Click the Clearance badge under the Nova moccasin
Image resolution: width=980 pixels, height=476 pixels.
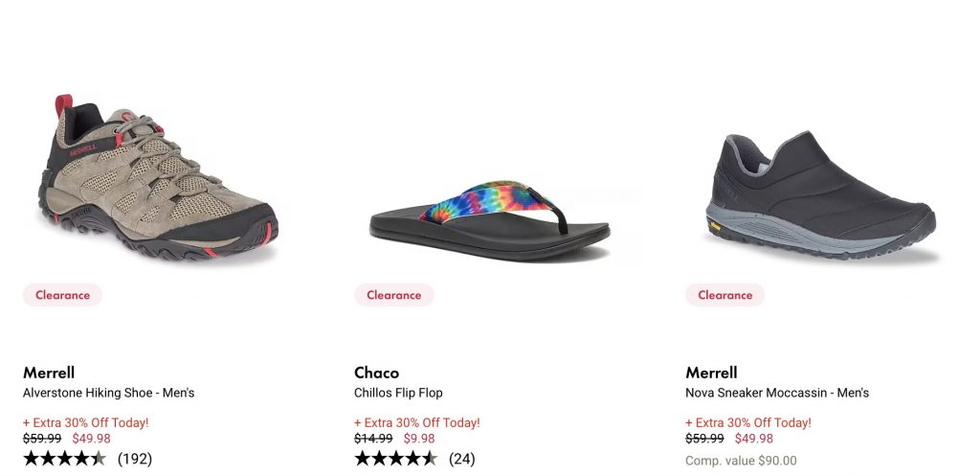tap(724, 295)
